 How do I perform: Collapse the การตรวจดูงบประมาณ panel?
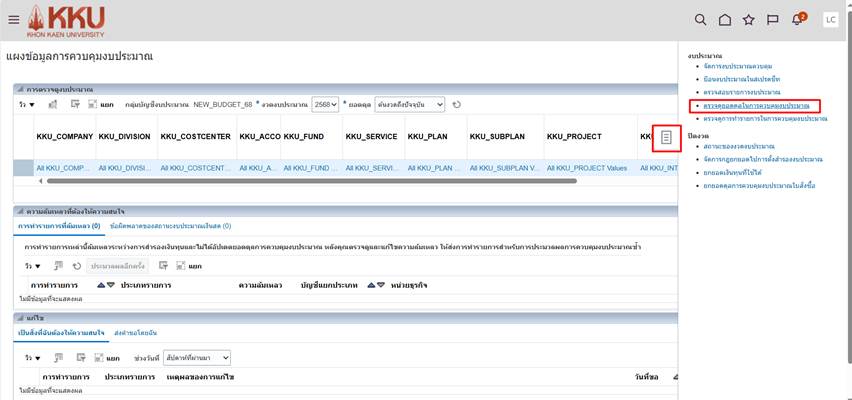pos(21,89)
